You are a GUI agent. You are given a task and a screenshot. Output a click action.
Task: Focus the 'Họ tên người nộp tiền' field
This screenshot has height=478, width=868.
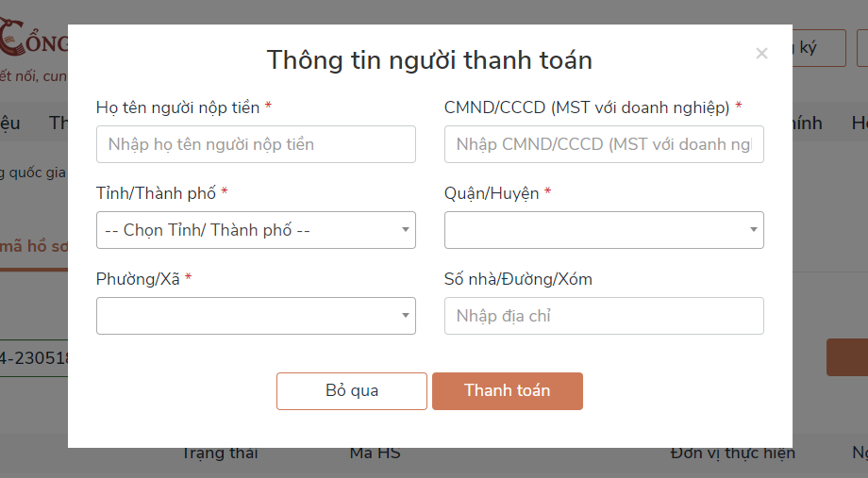(256, 144)
